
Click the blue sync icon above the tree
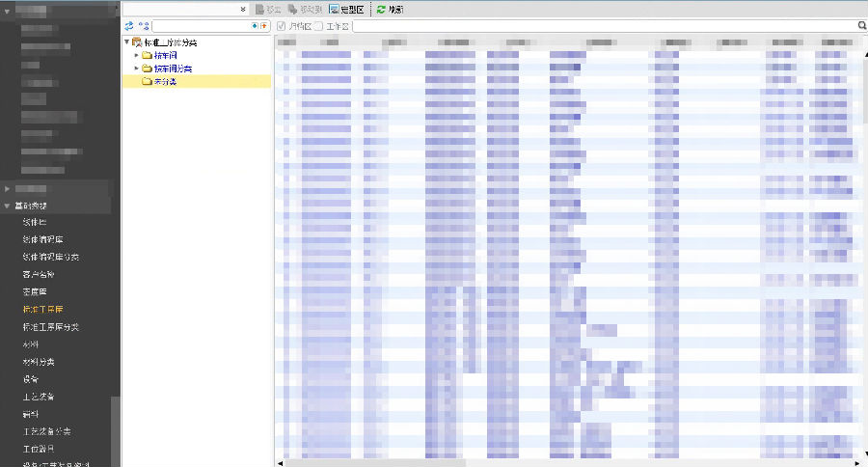[x=128, y=26]
